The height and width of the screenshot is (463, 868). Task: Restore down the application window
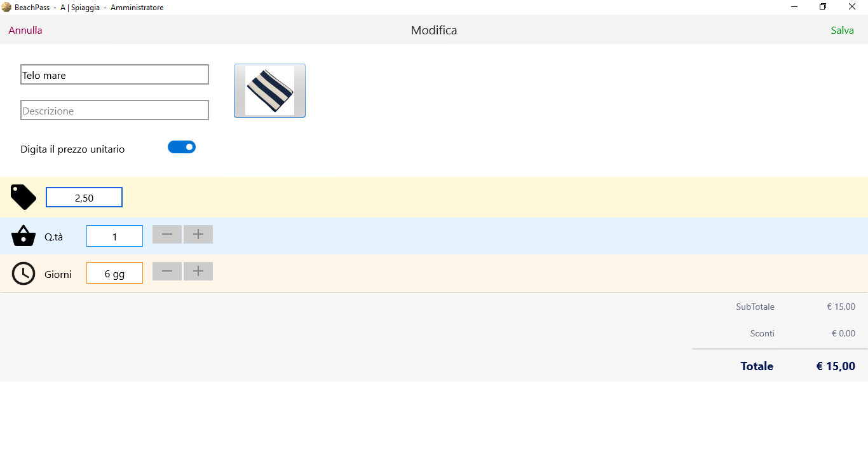(823, 7)
